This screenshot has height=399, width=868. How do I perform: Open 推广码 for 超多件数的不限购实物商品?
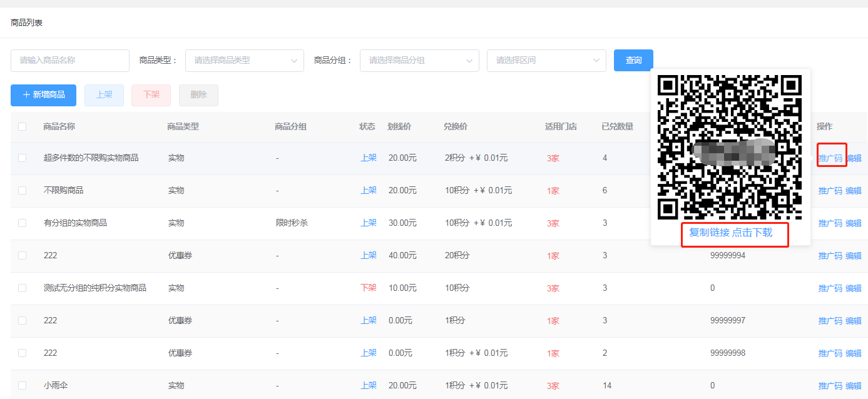coord(830,158)
